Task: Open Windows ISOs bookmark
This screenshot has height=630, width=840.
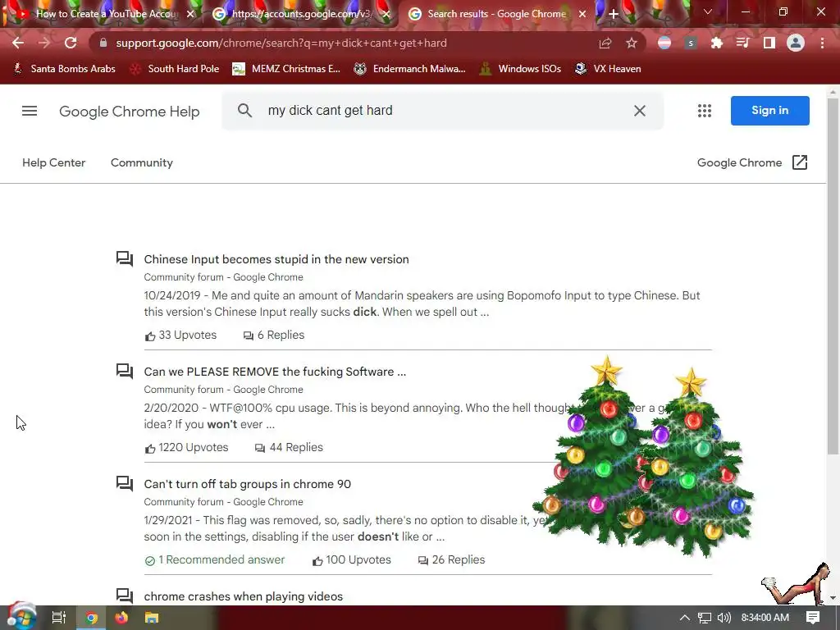Action: pos(520,69)
